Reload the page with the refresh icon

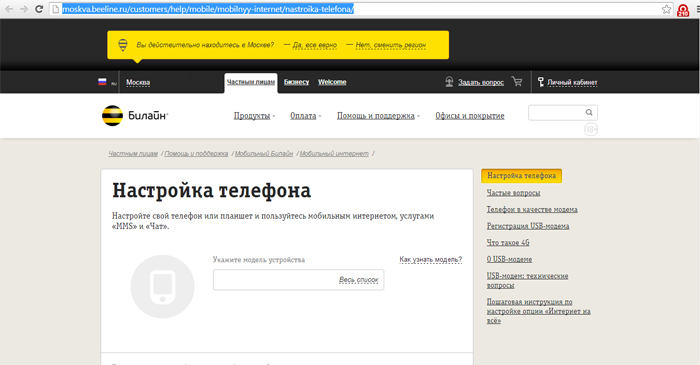[39, 9]
